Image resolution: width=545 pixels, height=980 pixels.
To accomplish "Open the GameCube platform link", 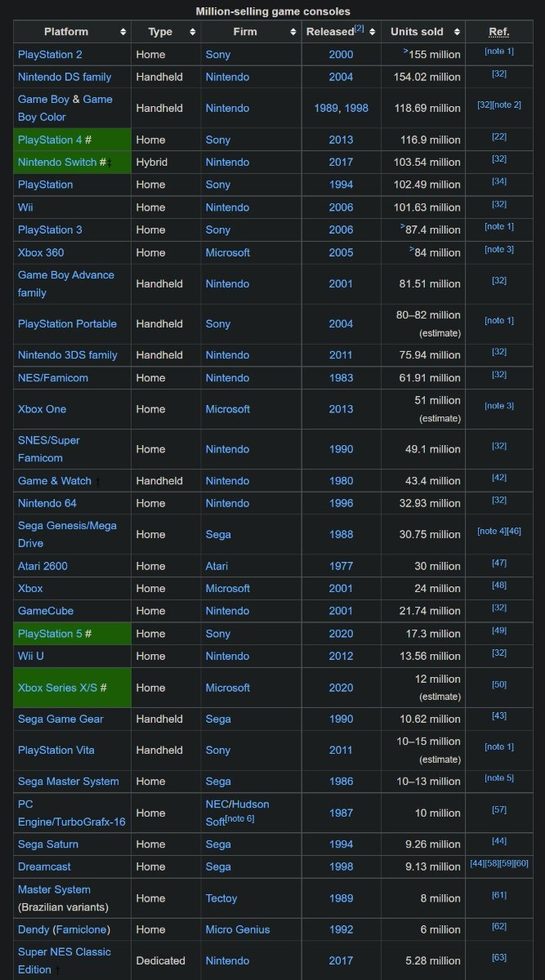I will (x=46, y=611).
